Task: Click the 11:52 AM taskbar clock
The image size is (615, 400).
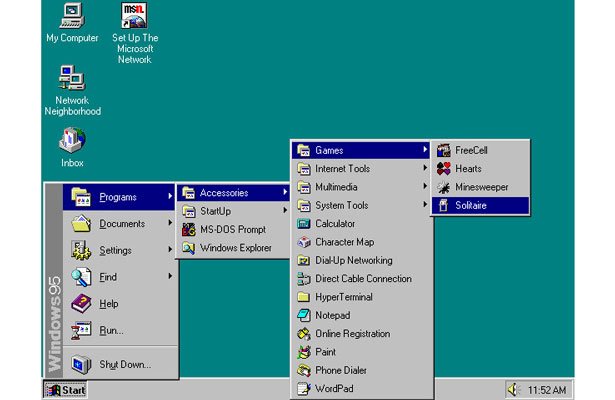Action: click(547, 389)
